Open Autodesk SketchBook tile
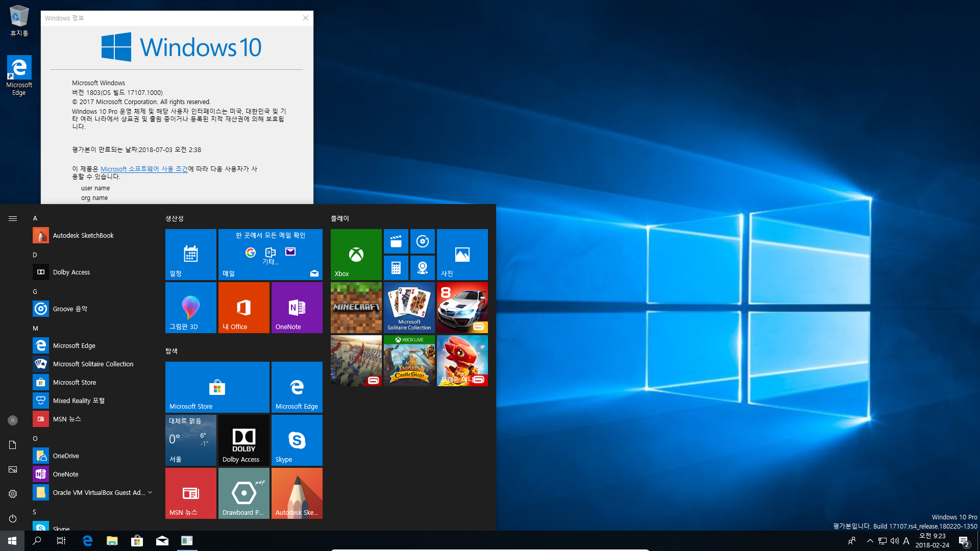This screenshot has width=980, height=551. point(296,493)
